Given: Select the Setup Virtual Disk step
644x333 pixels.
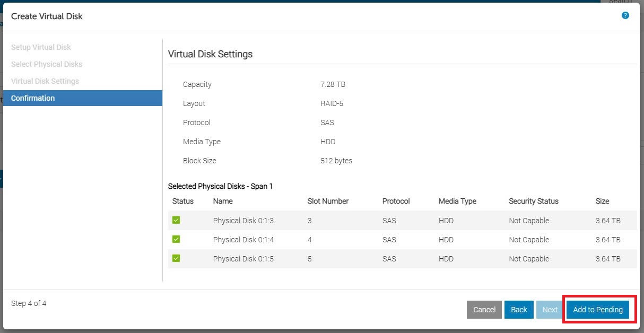Looking at the screenshot, I should [41, 47].
